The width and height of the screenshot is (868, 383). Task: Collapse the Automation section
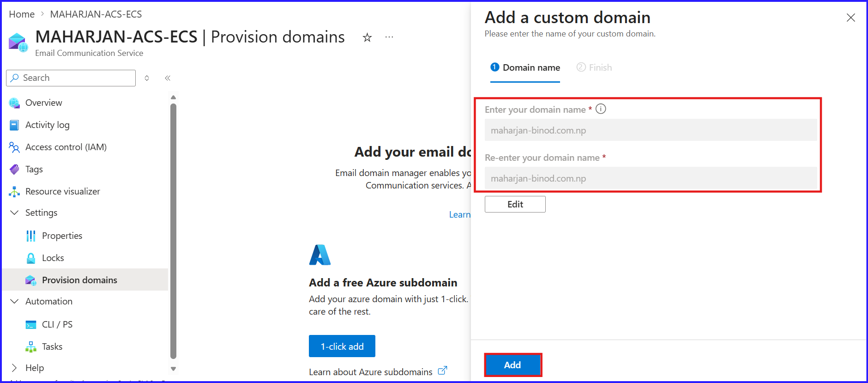pyautogui.click(x=14, y=301)
